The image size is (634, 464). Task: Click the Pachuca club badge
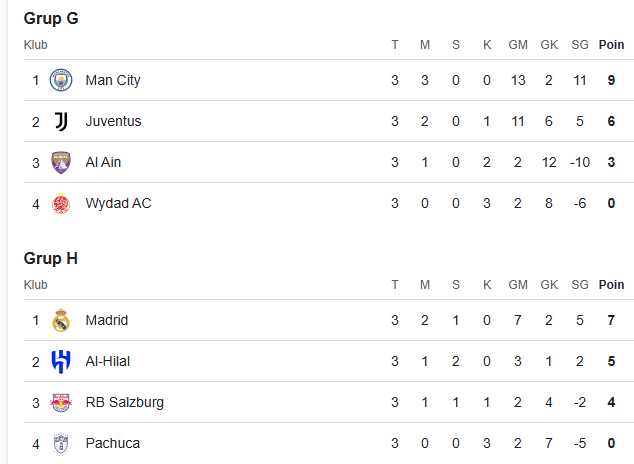click(61, 444)
